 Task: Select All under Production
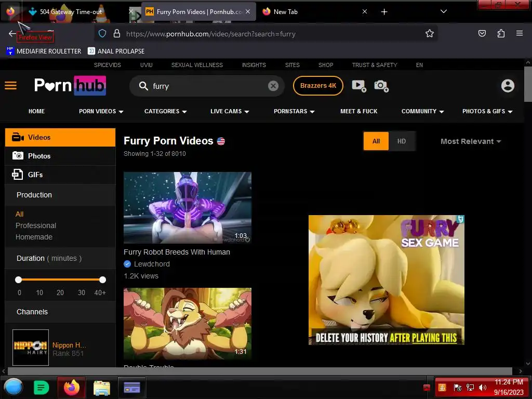[19, 214]
